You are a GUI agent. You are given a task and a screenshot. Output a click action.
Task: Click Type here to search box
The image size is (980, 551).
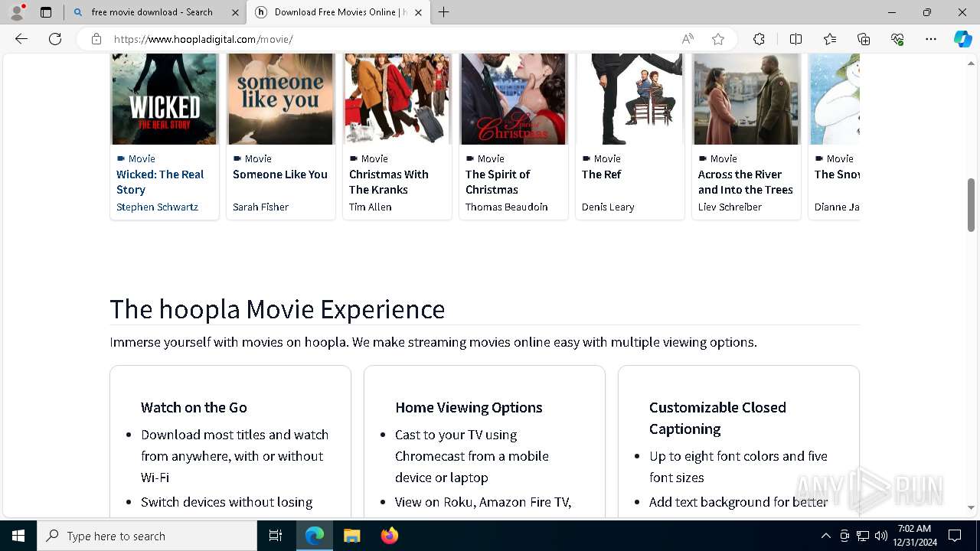tap(147, 536)
